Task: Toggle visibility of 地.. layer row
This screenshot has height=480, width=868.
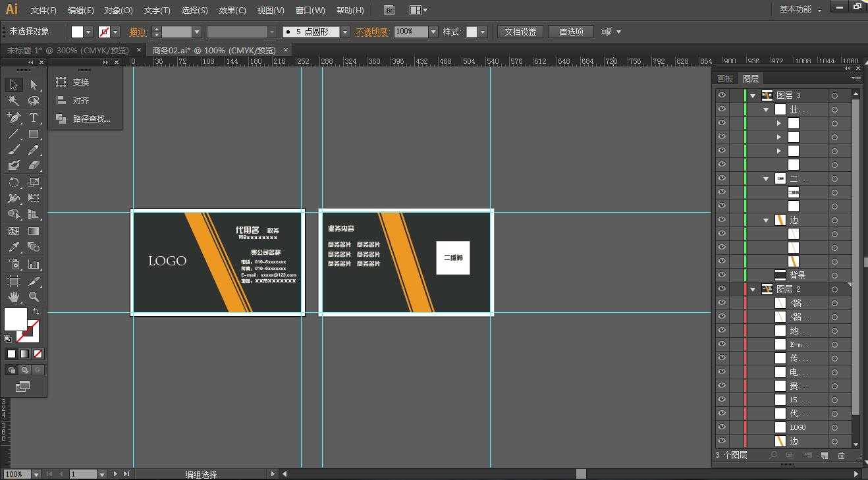Action: [722, 331]
